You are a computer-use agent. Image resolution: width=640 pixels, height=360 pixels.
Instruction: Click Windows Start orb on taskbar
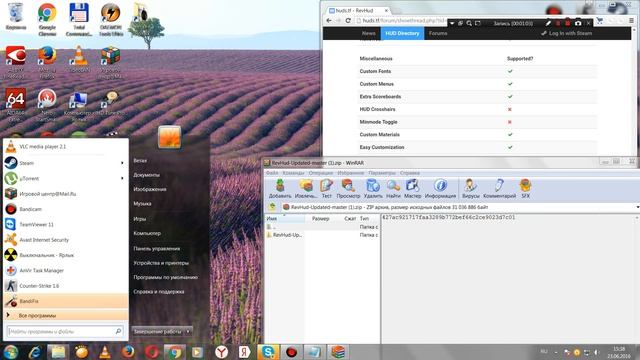[11, 352]
